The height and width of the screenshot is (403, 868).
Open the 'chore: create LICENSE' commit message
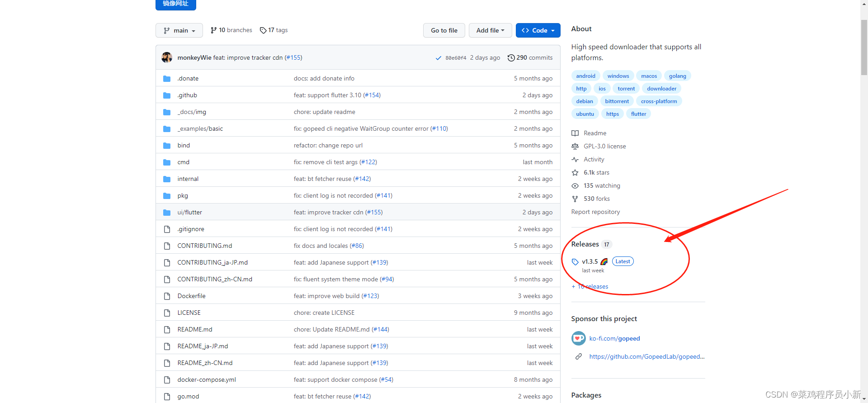(x=324, y=313)
